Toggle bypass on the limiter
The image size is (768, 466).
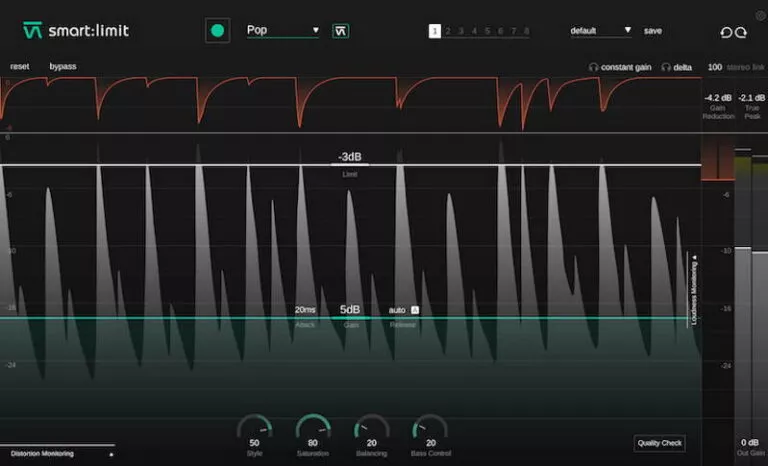point(62,66)
